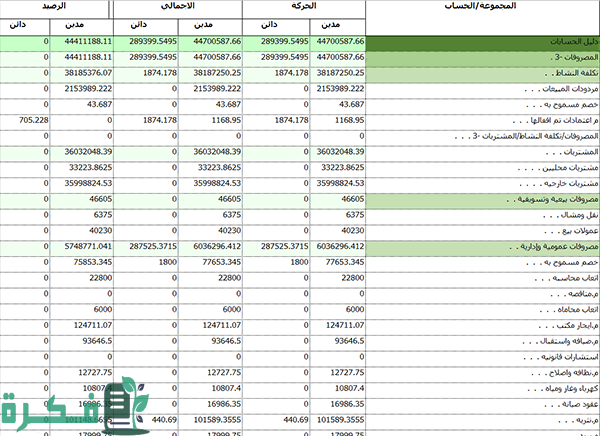Select the 6036296.412 movement debit cell
The width and height of the screenshot is (600, 436).
pos(338,246)
